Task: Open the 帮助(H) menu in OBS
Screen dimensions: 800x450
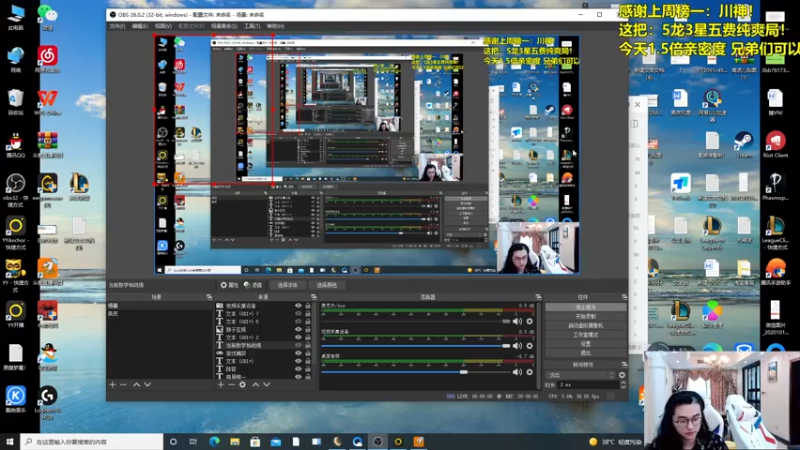Action: point(276,26)
